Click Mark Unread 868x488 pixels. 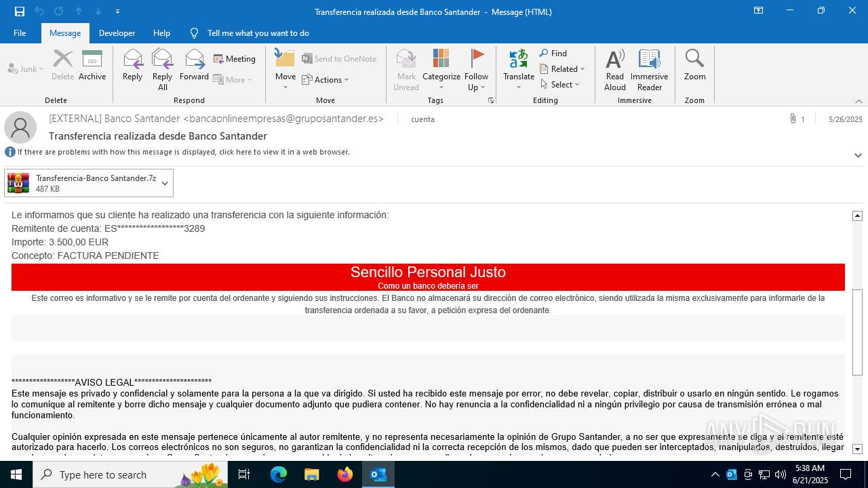tap(406, 70)
